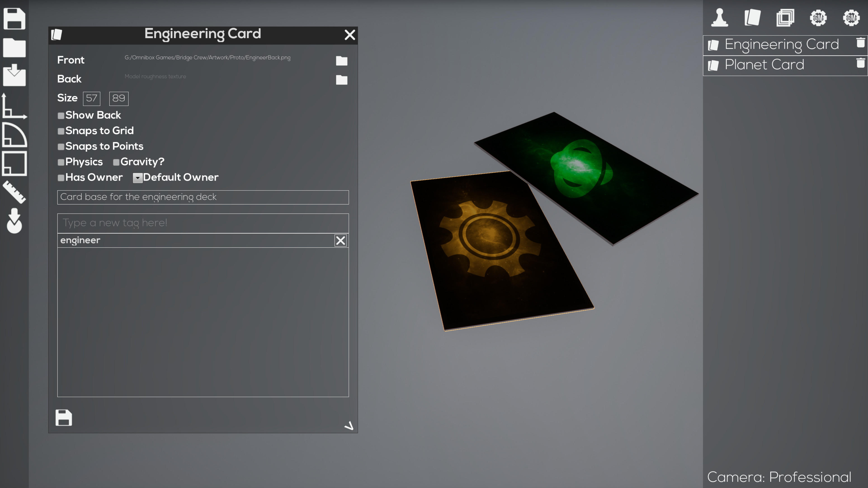Browse for the Front texture file

(x=342, y=61)
